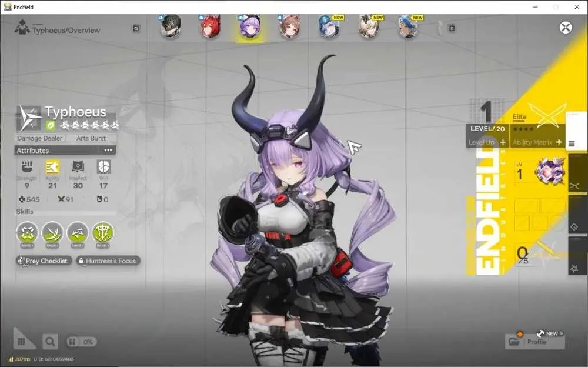This screenshot has height=367, width=588.
Task: Click the Level Up plus button
Action: coord(503,142)
